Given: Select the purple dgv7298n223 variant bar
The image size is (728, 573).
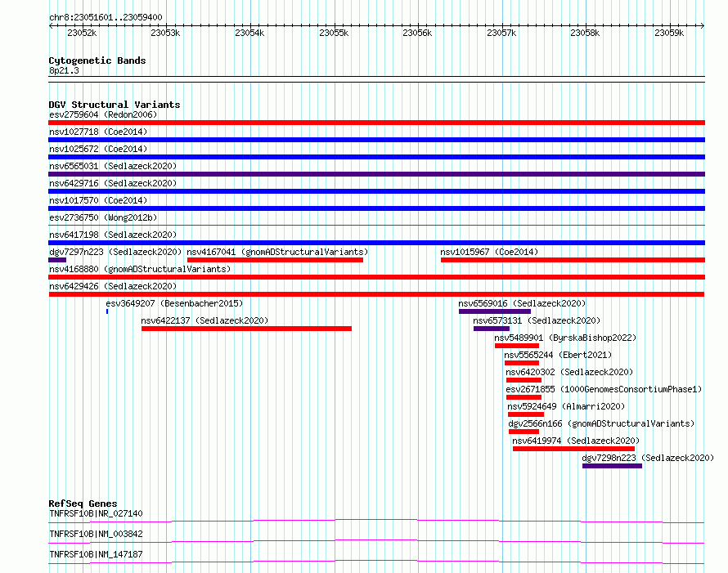Looking at the screenshot, I should pyautogui.click(x=613, y=466).
